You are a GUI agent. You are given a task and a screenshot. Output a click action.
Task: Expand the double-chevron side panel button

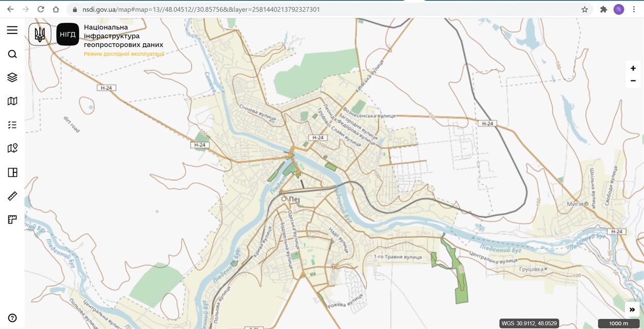click(632, 309)
